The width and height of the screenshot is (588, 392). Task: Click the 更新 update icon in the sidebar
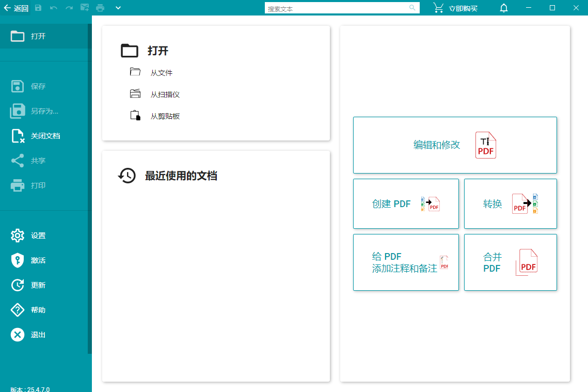(x=17, y=285)
